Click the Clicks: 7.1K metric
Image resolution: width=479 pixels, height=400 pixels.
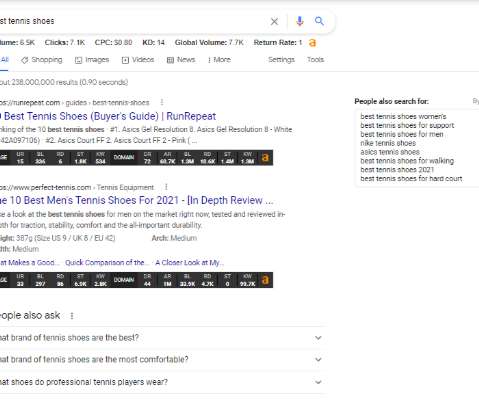pyautogui.click(x=65, y=43)
